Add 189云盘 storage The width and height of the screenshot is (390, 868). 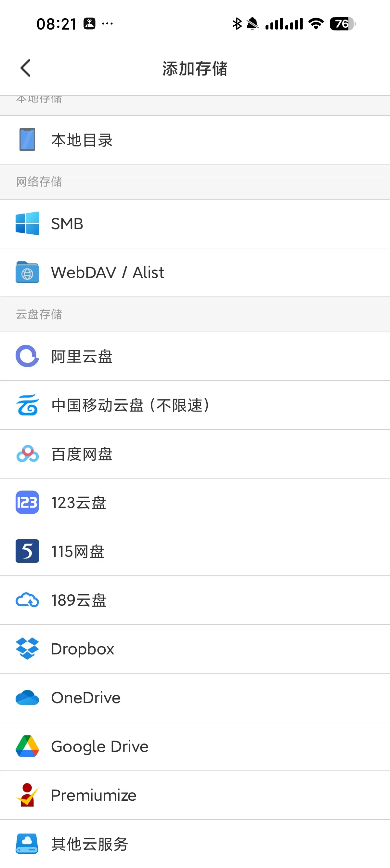[79, 600]
